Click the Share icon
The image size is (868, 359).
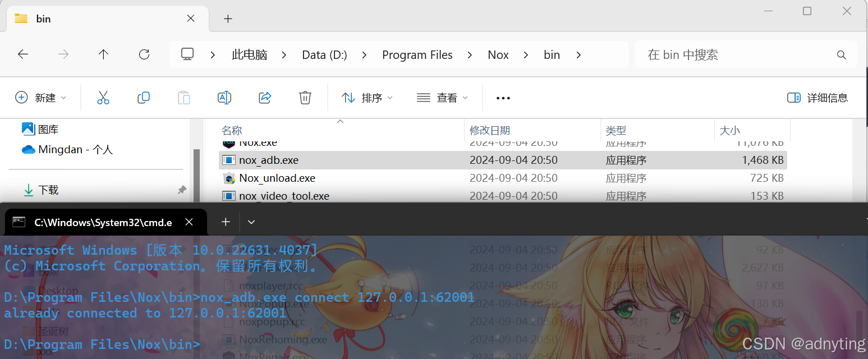pos(265,98)
